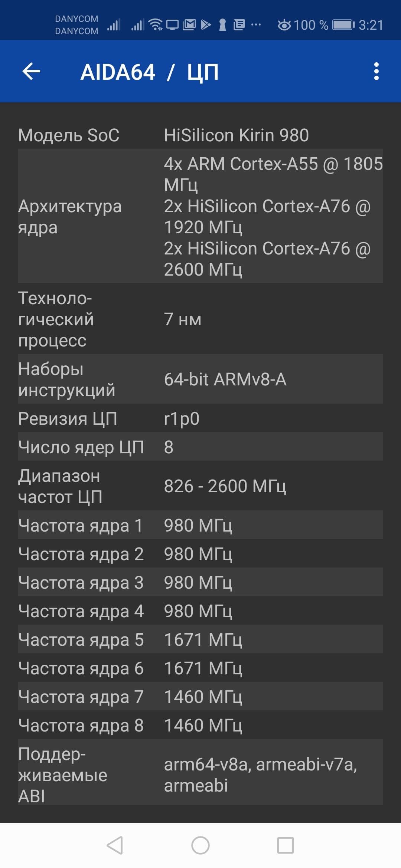Image resolution: width=401 pixels, height=868 pixels.
Task: Tap the Технологический процесс 7 нм row
Action: tap(200, 319)
